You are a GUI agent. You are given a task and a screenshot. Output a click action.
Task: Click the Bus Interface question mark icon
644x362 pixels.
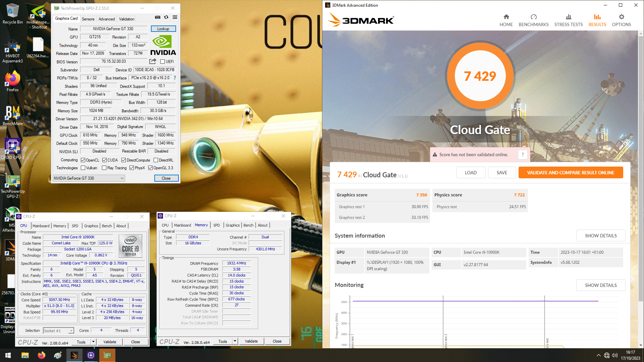coord(174,78)
